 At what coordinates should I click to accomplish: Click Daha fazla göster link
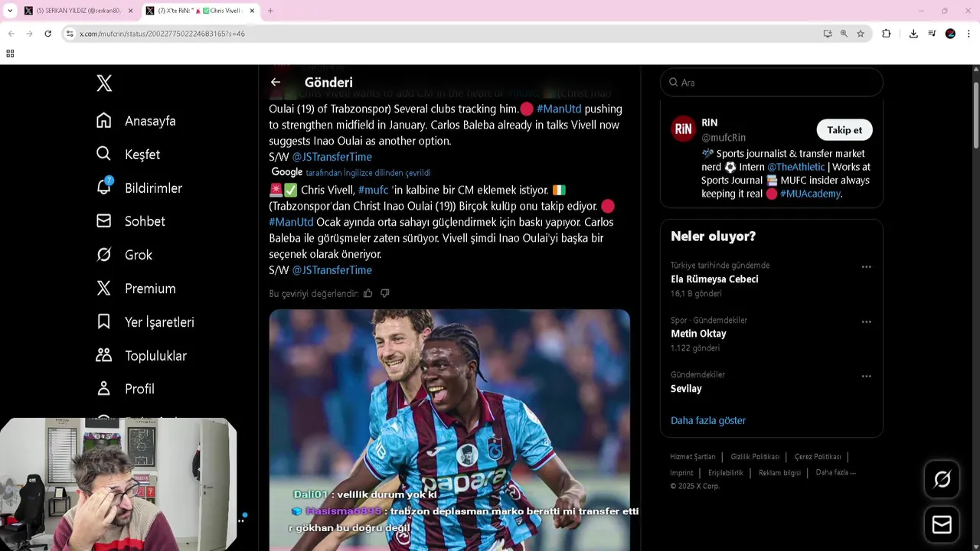[708, 420]
